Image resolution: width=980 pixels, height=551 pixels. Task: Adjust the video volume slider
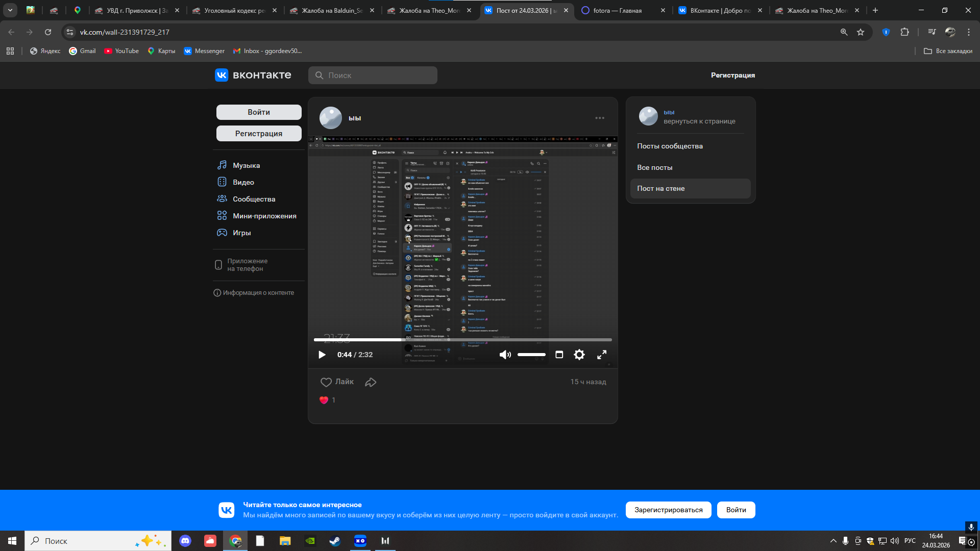point(531,355)
